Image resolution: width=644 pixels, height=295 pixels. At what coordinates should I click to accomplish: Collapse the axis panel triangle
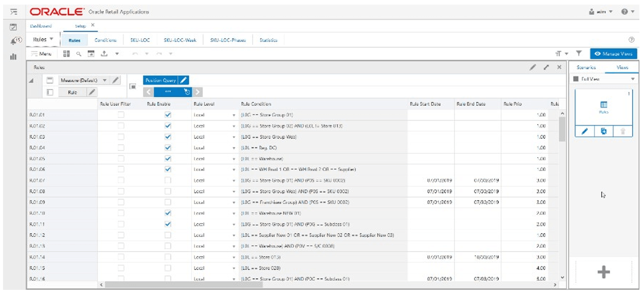31,81
